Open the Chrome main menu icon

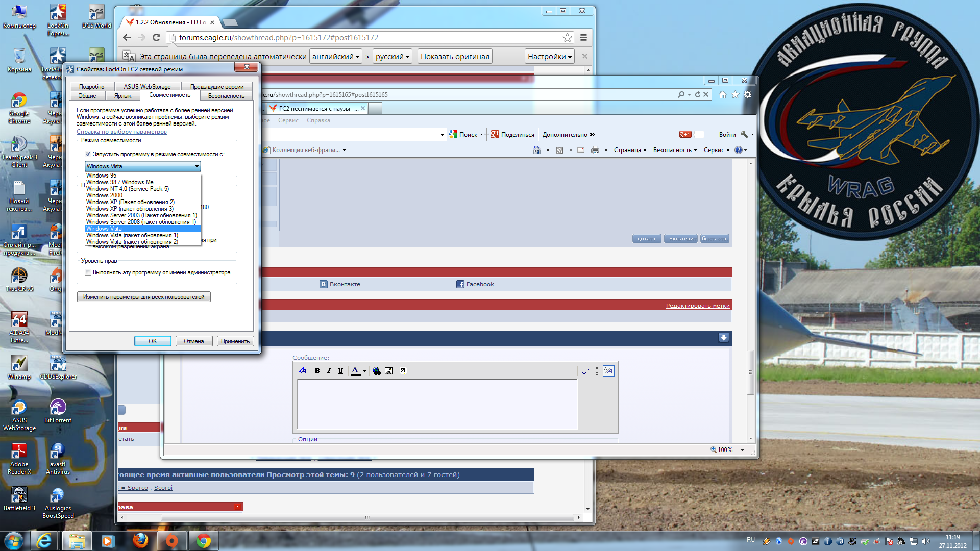[583, 38]
